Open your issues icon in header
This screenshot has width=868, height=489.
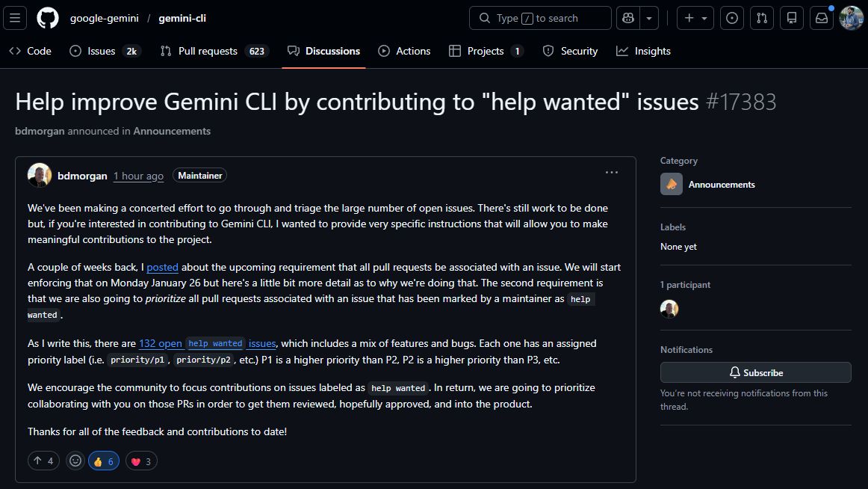click(732, 18)
